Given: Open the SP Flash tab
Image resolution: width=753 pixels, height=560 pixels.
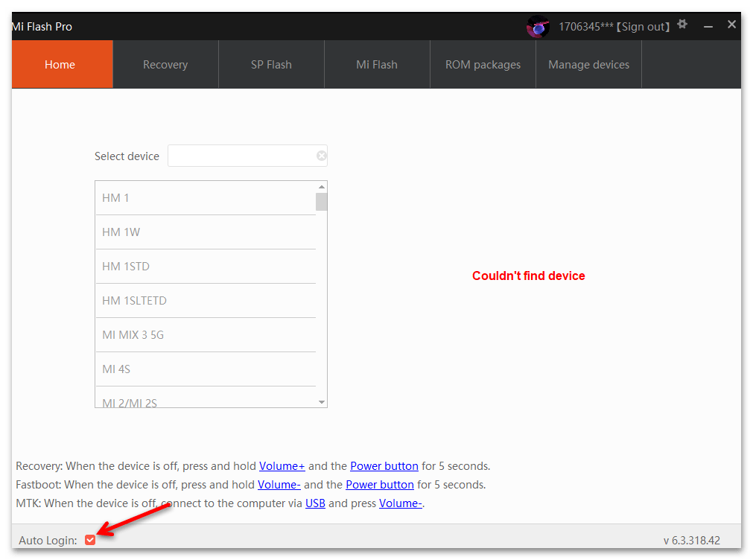Looking at the screenshot, I should [x=271, y=64].
